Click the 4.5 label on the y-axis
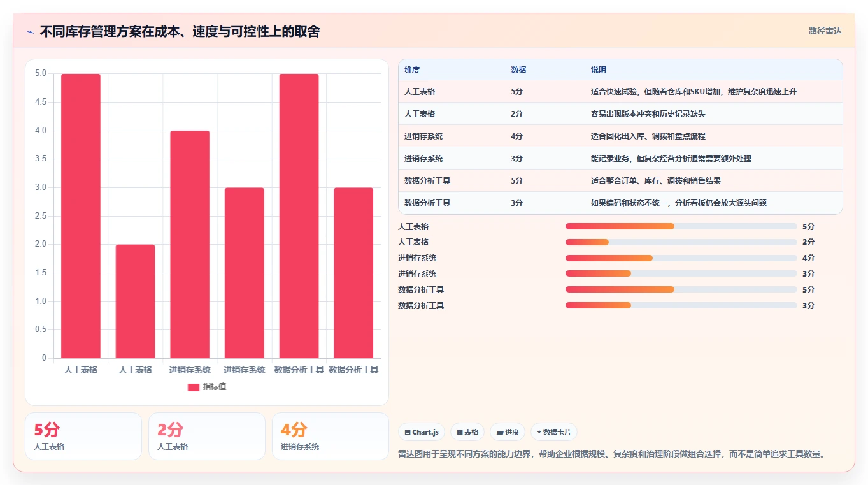 point(40,102)
